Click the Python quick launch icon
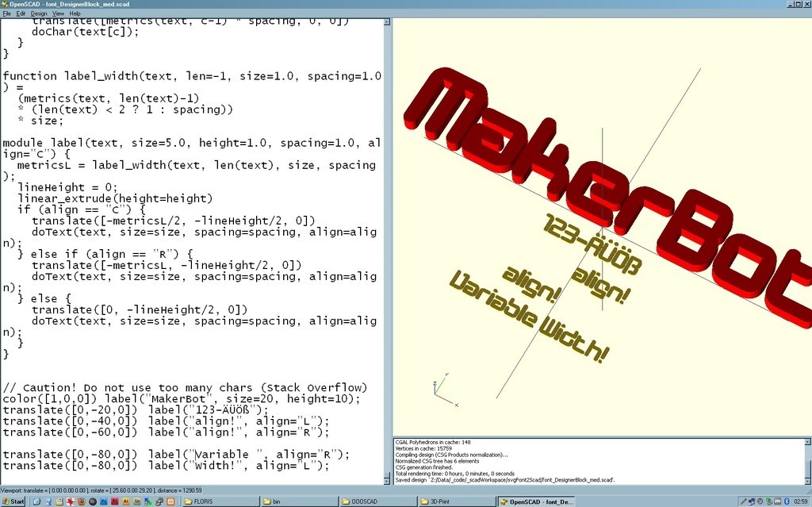This screenshot has width=812, height=507. pos(159,501)
